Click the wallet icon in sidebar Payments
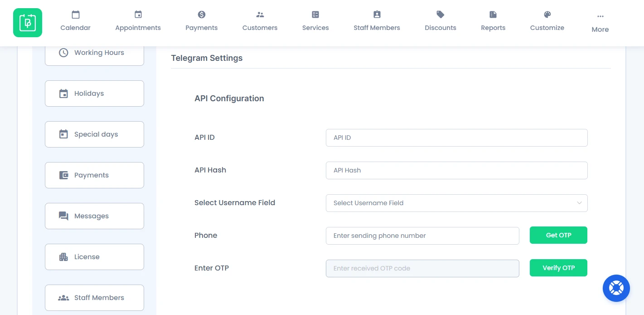The height and width of the screenshot is (315, 644). point(64,175)
